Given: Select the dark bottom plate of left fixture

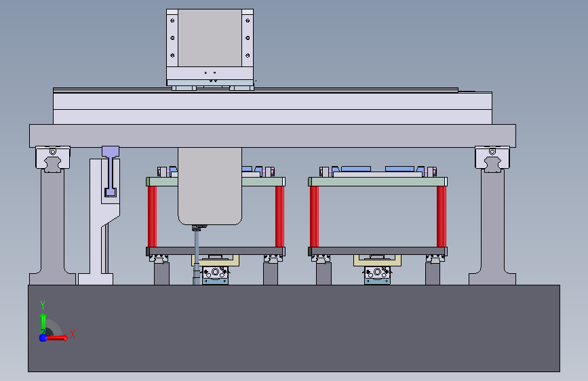Looking at the screenshot, I should (216, 252).
